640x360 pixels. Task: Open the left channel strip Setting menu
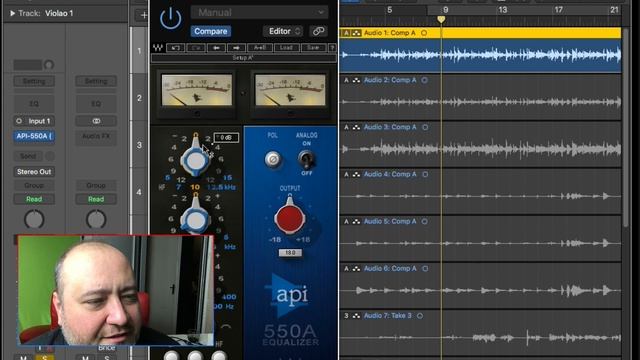pos(34,81)
